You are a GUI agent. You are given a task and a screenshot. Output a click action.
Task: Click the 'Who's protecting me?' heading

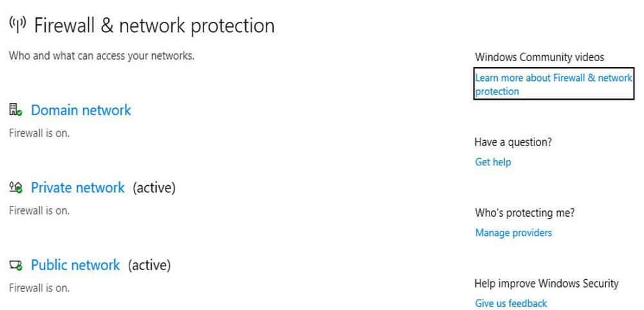coord(524,213)
